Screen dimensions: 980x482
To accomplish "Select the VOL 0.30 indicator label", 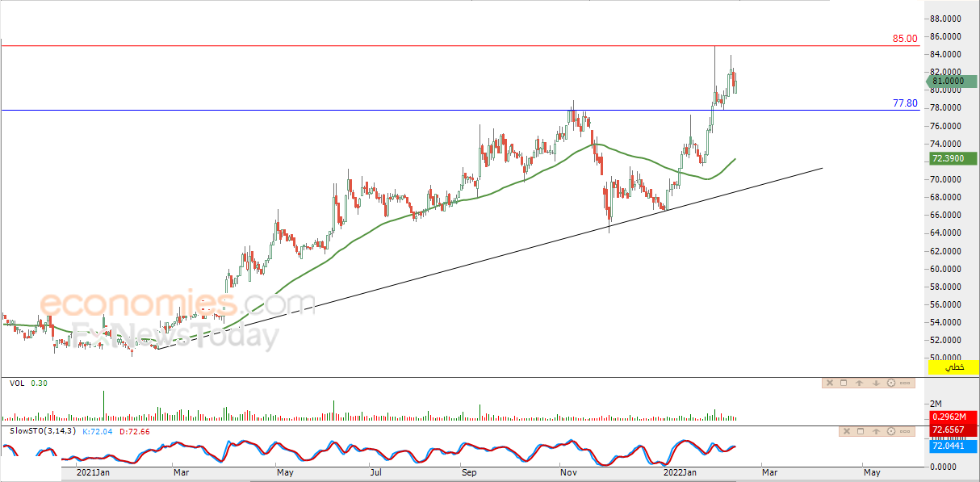I will [28, 384].
